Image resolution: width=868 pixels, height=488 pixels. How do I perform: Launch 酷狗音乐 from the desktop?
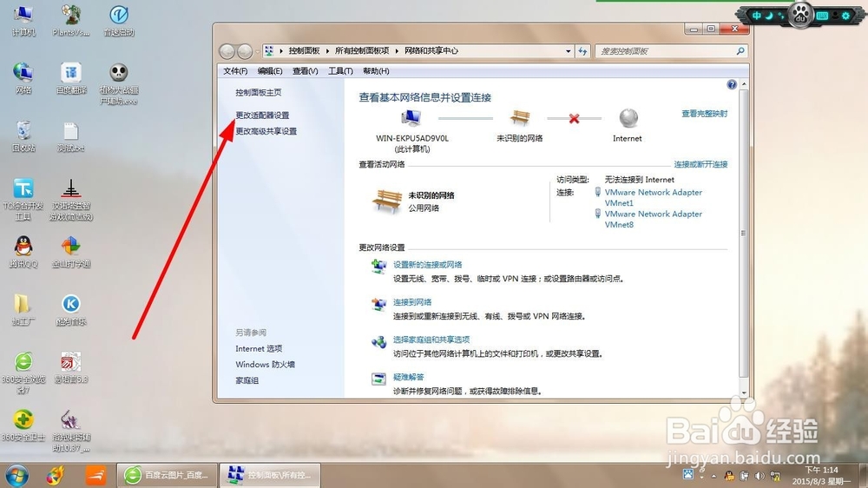pyautogui.click(x=71, y=309)
